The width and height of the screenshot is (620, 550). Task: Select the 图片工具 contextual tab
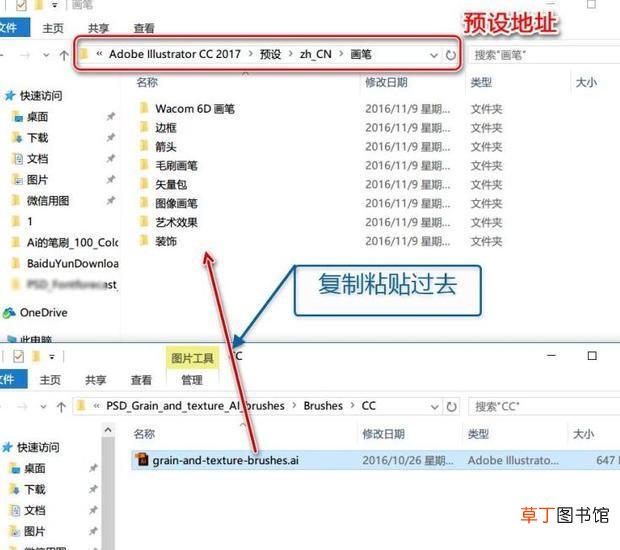coord(192,358)
